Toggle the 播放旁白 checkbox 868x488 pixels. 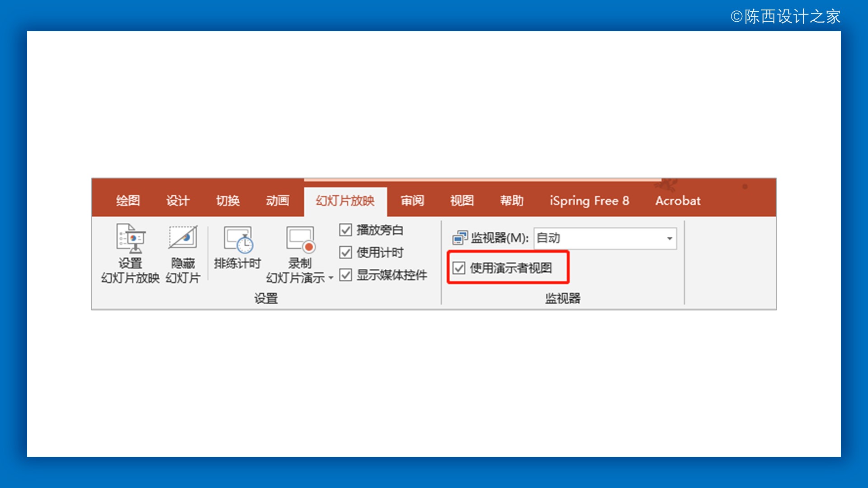tap(345, 230)
